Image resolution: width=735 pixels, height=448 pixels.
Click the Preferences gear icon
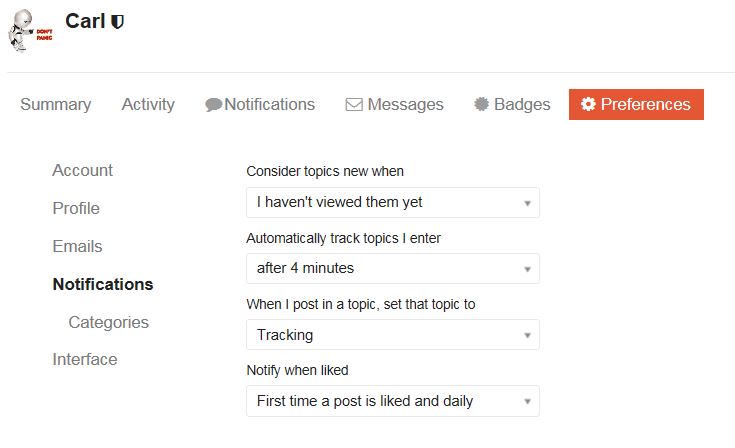(588, 104)
